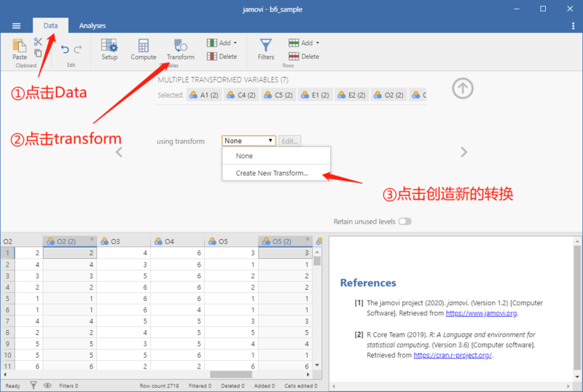Viewport: 583px width, 392px height.
Task: Click the horizontal data scrollbar thumb
Action: [x=231, y=374]
